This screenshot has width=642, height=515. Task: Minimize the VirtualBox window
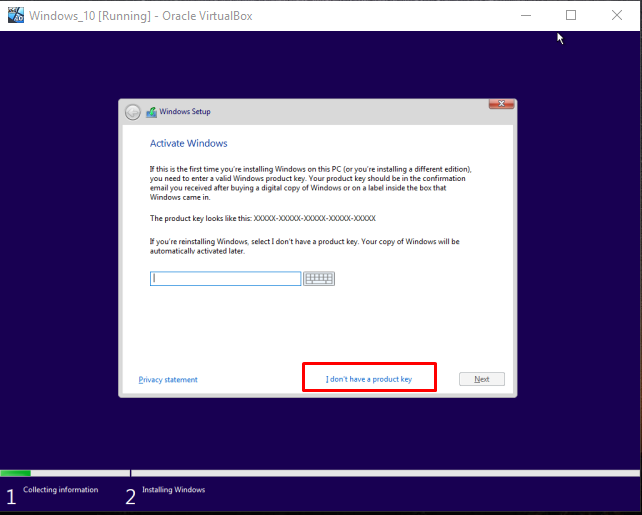click(x=525, y=15)
